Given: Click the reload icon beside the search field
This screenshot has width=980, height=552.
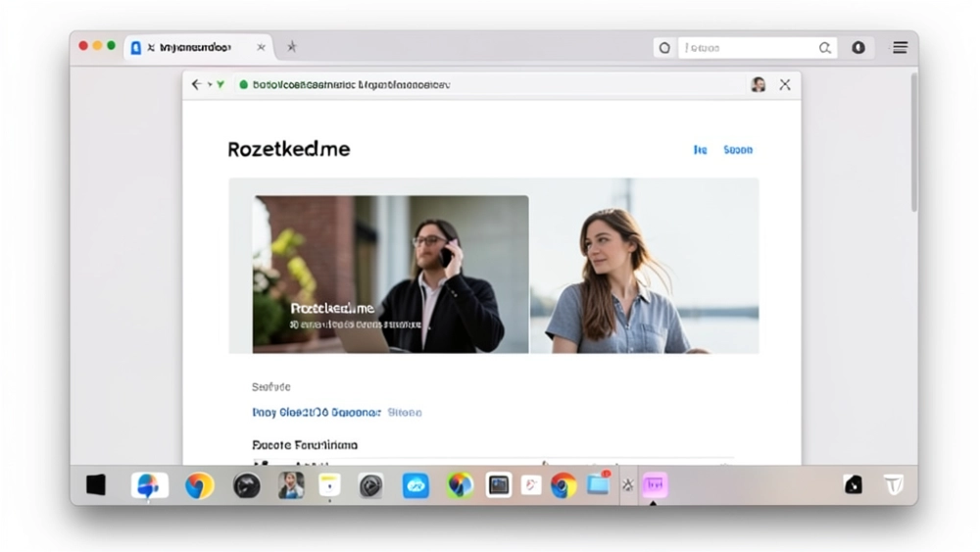Looking at the screenshot, I should click(x=664, y=47).
